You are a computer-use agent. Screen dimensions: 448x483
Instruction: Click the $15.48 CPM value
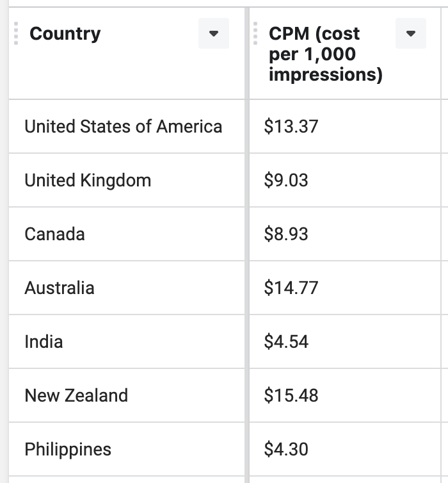click(291, 395)
